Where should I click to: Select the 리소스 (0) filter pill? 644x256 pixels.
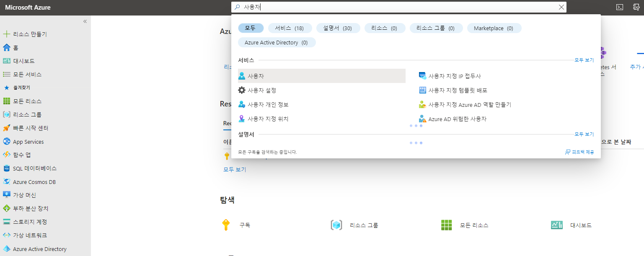click(x=384, y=28)
